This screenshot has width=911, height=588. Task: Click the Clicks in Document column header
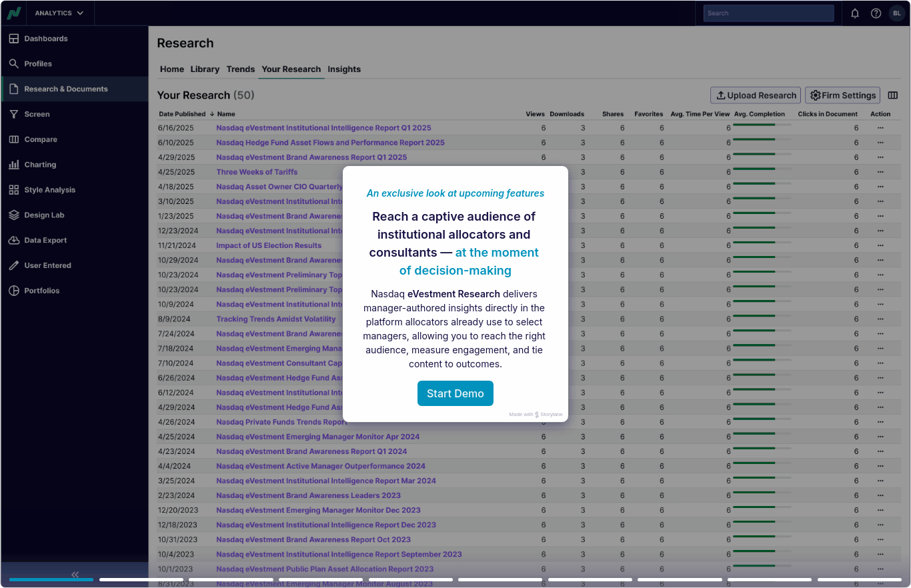pos(828,114)
